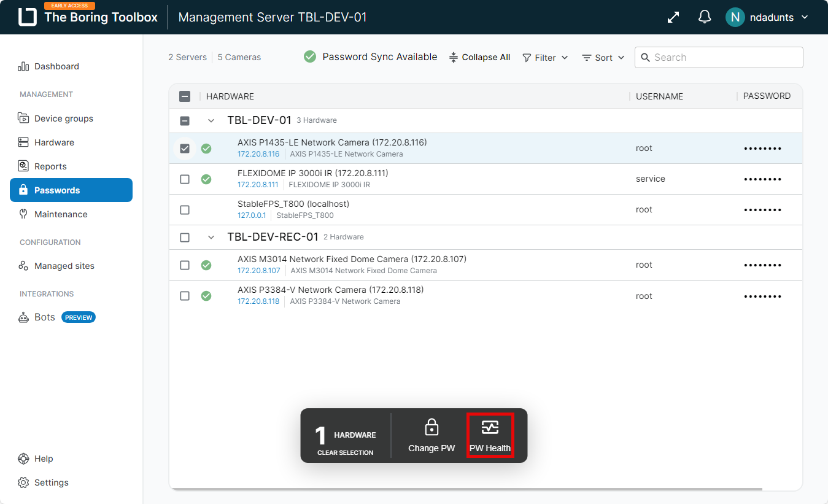
Task: Click the Collapse All icon
Action: [x=454, y=57]
